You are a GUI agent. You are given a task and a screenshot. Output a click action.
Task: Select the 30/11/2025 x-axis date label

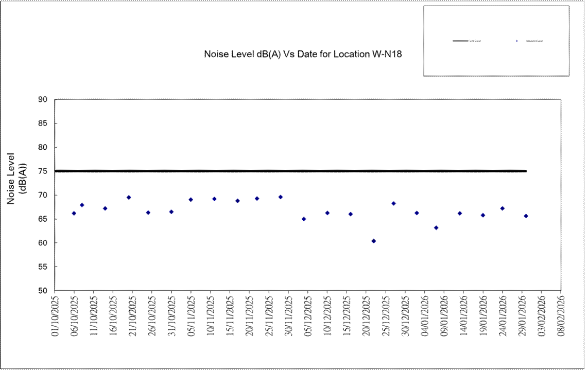(x=288, y=315)
